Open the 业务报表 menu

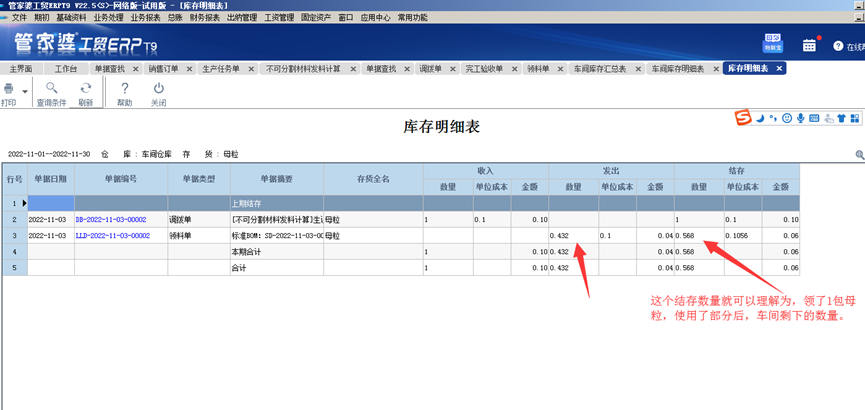[146, 18]
